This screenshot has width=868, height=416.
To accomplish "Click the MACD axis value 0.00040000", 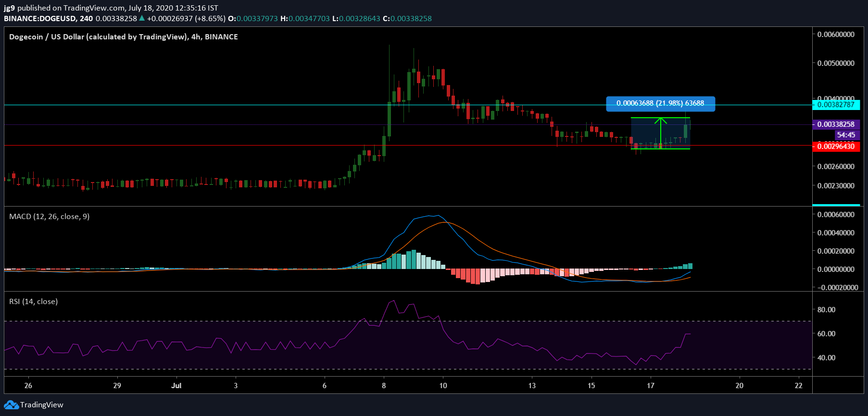I will tap(836, 233).
